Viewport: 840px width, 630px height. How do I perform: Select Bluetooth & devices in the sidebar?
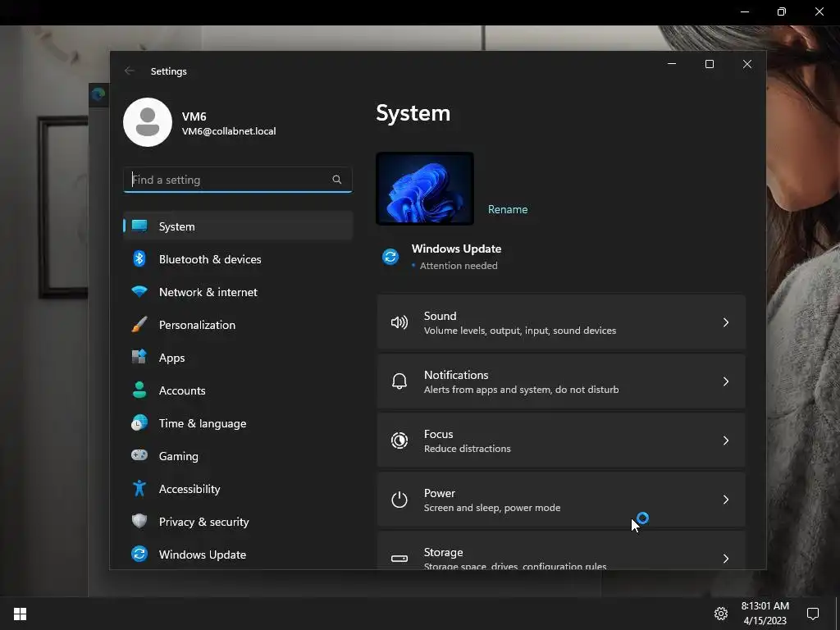[238, 259]
